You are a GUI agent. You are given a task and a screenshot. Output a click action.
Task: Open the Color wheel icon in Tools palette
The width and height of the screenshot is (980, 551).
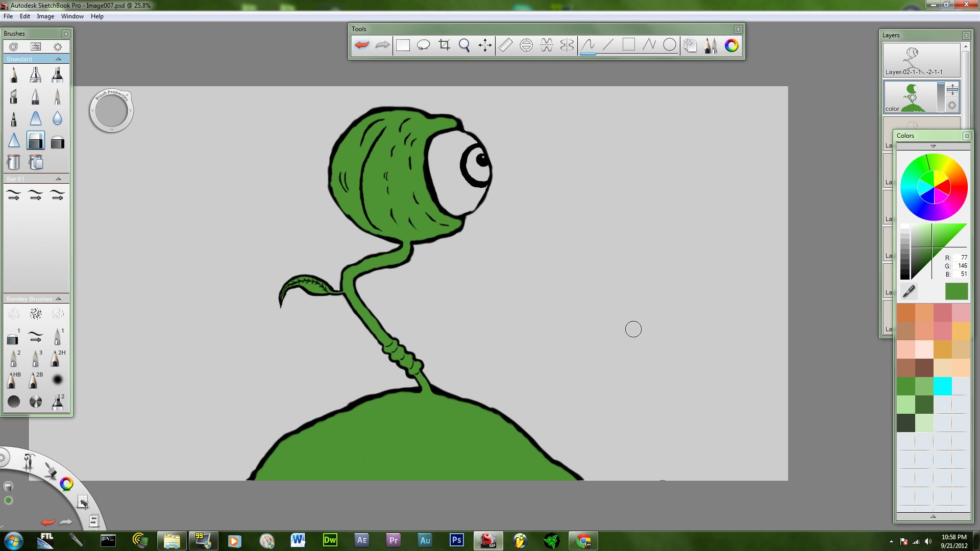coord(731,45)
